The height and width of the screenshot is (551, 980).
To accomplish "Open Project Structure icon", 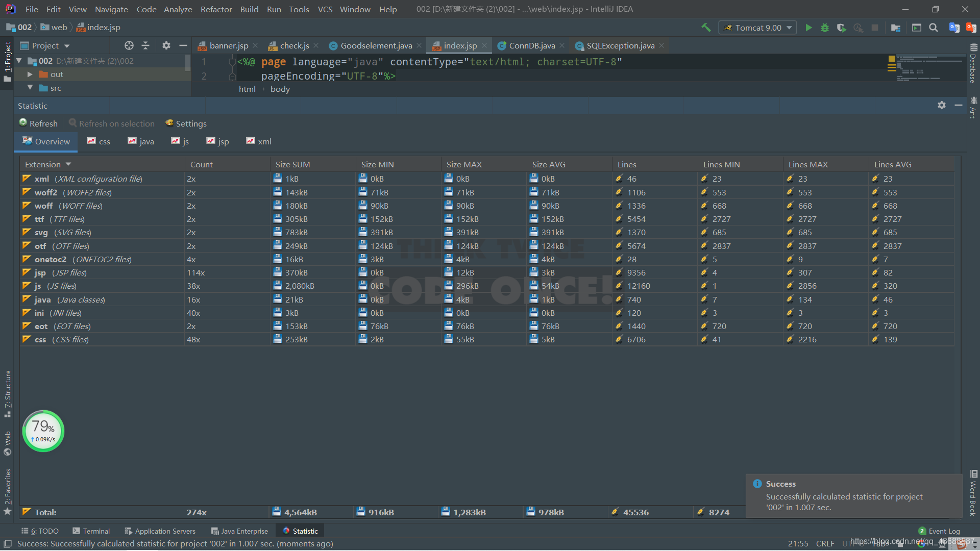I will [x=895, y=28].
